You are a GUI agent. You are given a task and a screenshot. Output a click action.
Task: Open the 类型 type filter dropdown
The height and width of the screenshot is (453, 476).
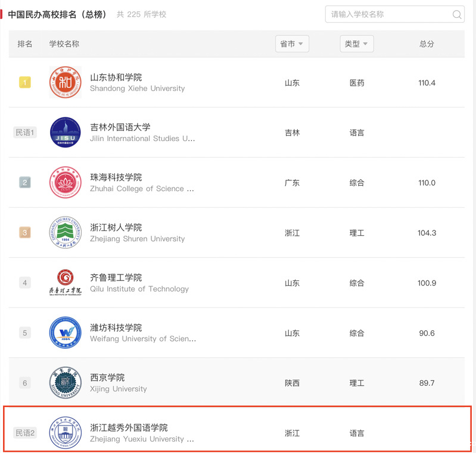(357, 44)
